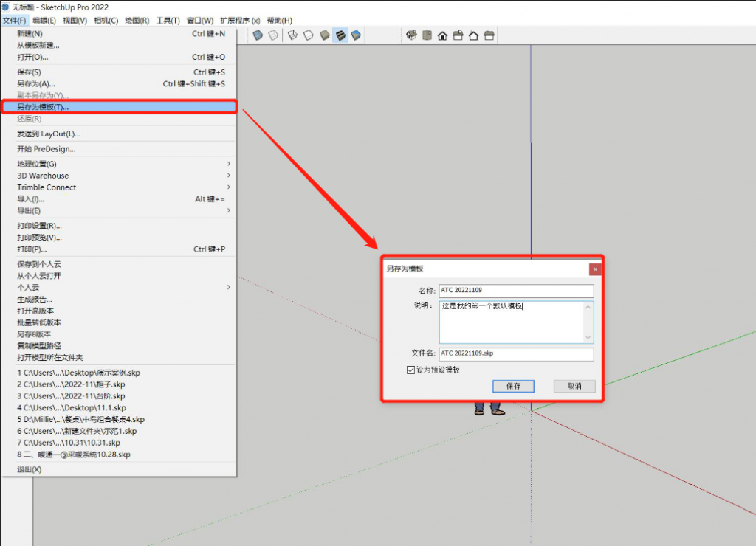Choose 开始 PreDesign... menu entry
The image size is (756, 546).
(120, 149)
